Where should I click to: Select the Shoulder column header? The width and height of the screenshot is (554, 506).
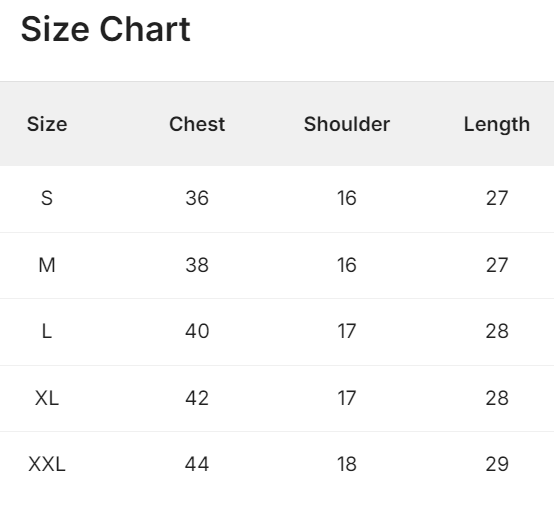[347, 124]
